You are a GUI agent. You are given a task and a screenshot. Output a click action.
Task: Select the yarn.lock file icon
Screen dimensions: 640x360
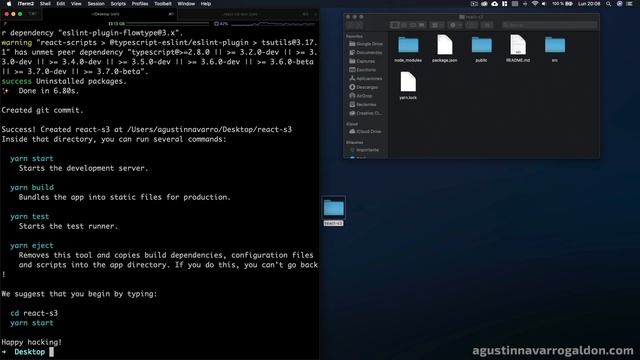[408, 82]
